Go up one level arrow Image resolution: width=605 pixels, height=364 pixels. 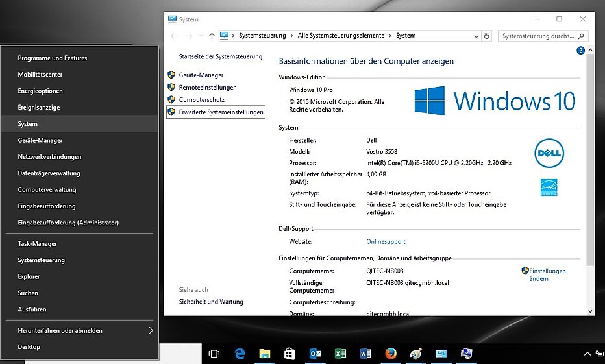pyautogui.click(x=212, y=36)
